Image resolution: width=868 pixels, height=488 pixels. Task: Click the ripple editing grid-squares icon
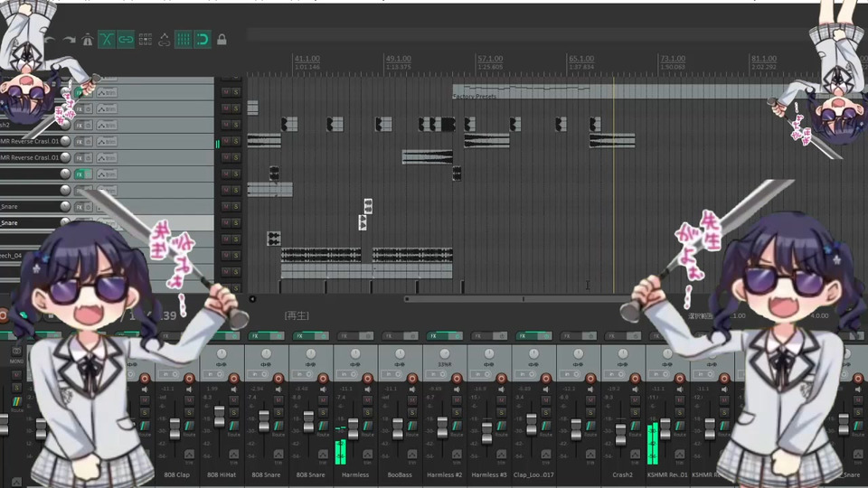[x=145, y=39]
